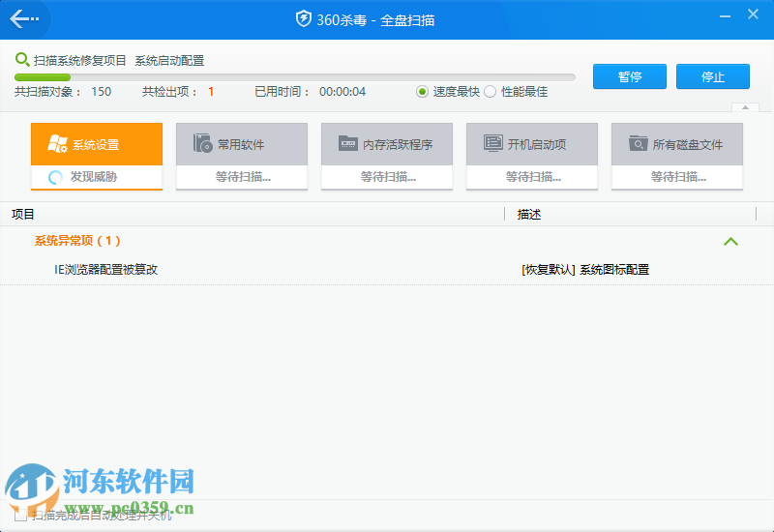This screenshot has height=532, width=774.
Task: Go back using the arrow icon
Action: click(x=23, y=19)
